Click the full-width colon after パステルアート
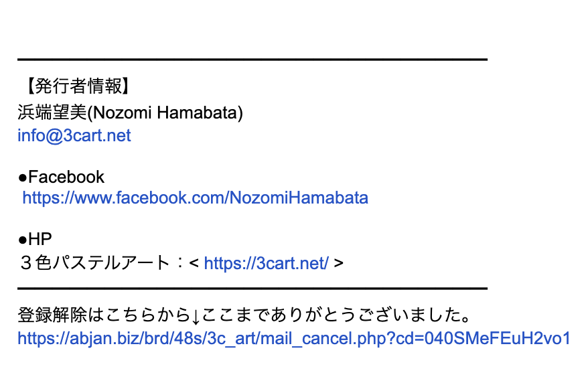588x387 pixels. [179, 263]
